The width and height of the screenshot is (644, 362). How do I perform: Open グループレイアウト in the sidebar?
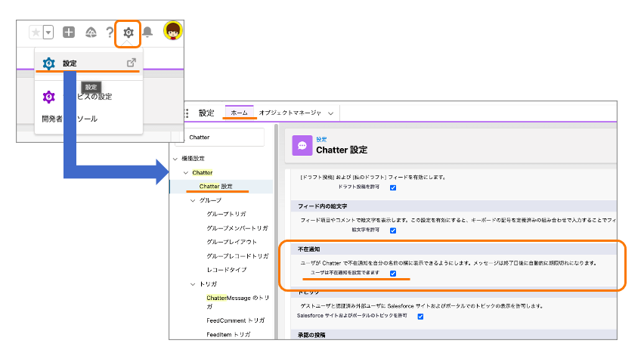[231, 242]
